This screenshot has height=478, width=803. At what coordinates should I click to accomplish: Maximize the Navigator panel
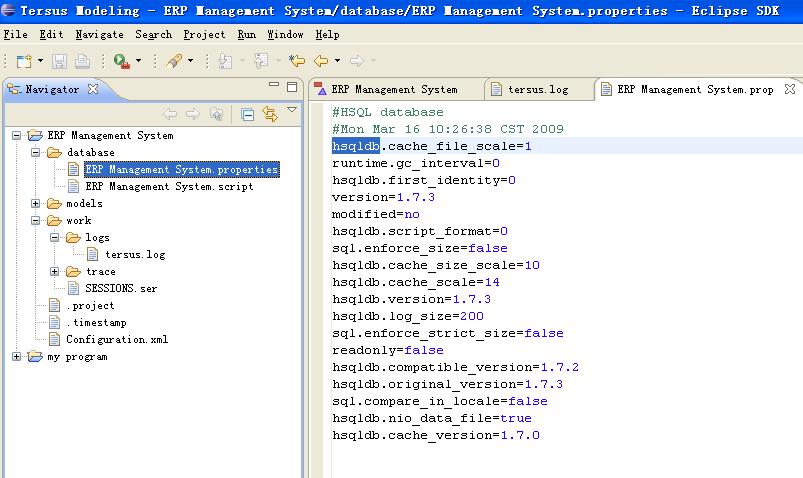tap(292, 88)
